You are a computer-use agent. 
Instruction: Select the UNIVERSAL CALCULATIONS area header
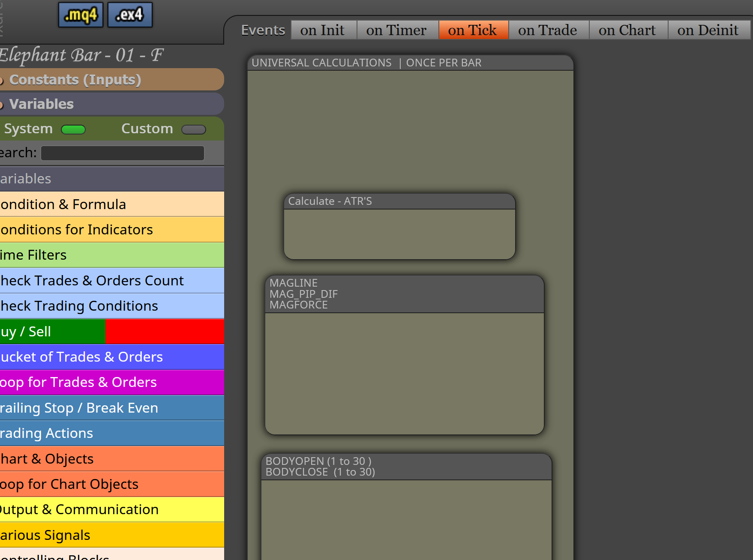(410, 63)
